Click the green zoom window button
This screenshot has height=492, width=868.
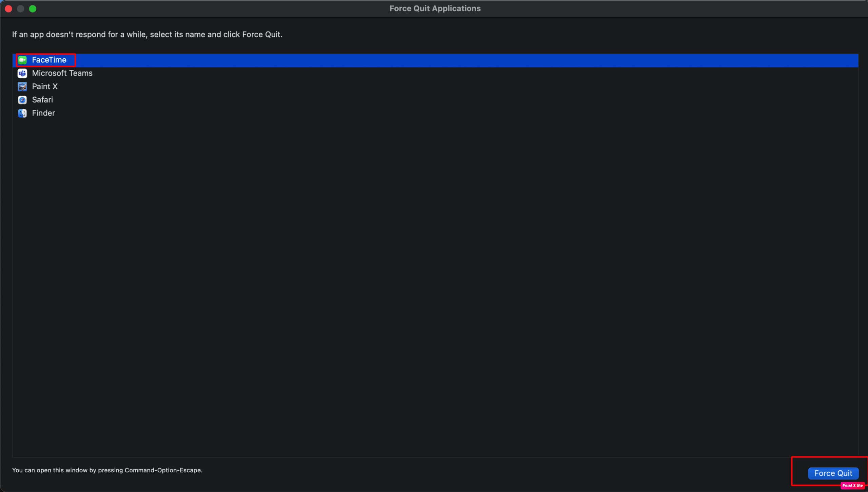(33, 8)
